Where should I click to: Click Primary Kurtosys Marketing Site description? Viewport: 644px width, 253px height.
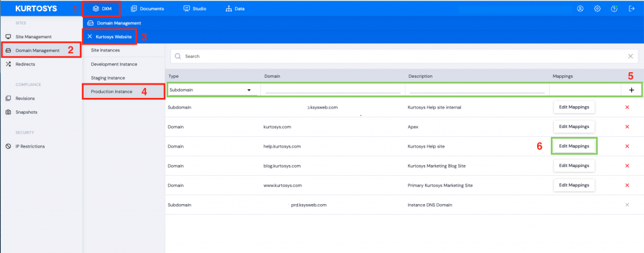coord(440,185)
